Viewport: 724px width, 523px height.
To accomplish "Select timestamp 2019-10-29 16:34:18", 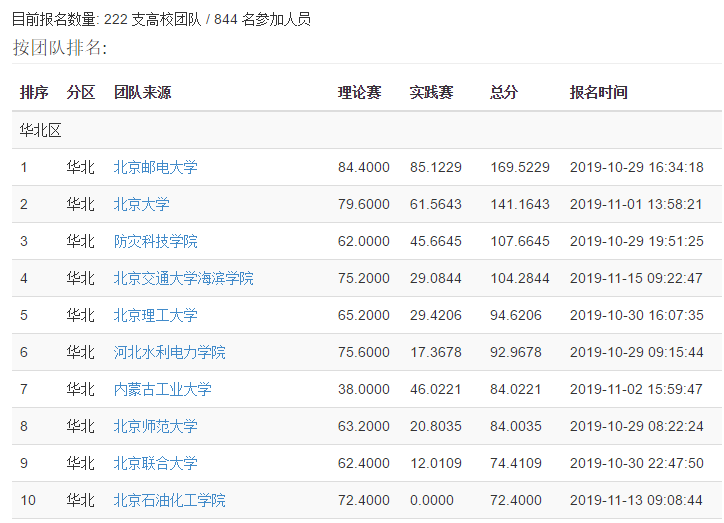I will click(637, 167).
